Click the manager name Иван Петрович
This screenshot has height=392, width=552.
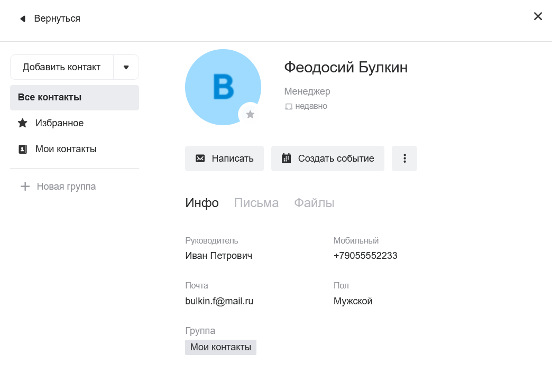tap(218, 256)
